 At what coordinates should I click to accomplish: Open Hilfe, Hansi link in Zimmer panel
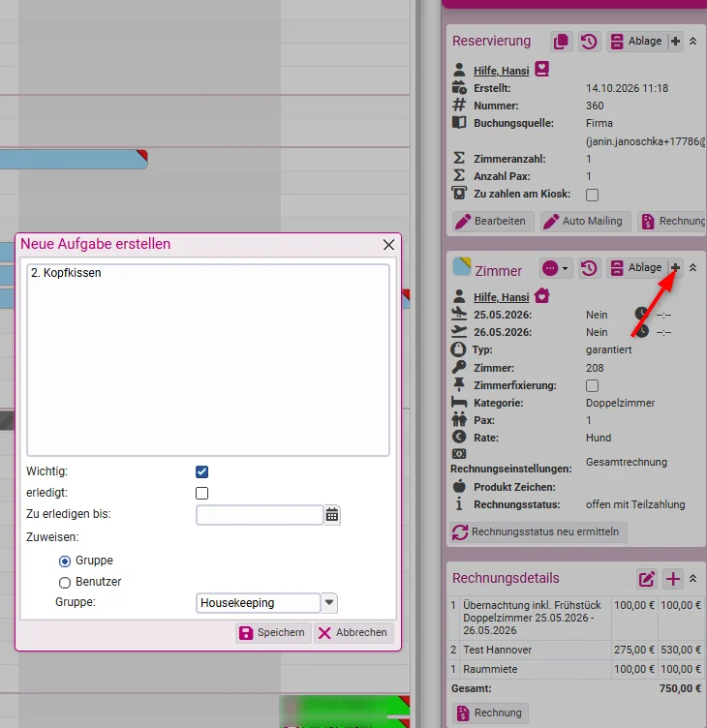(x=502, y=297)
